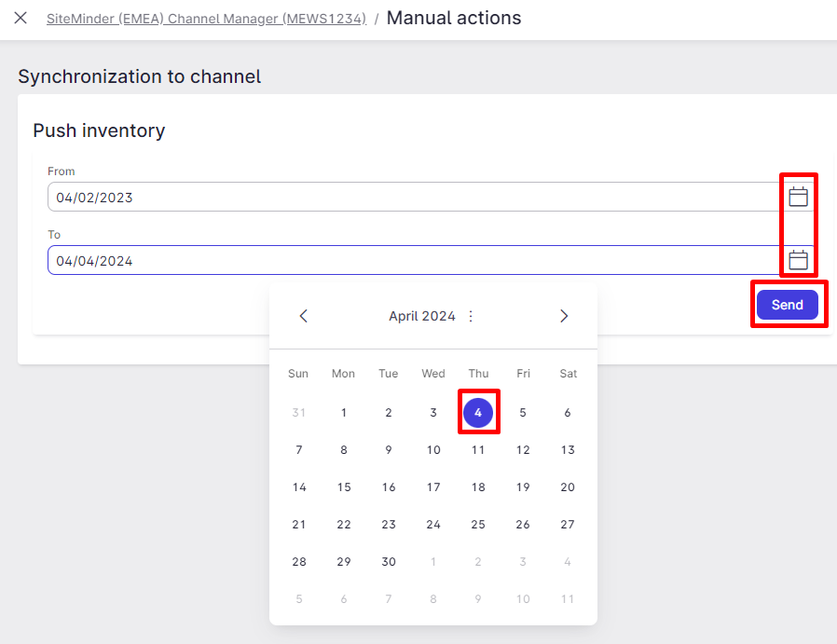Click April 2024 to change month view
This screenshot has height=644, width=837.
tap(422, 316)
